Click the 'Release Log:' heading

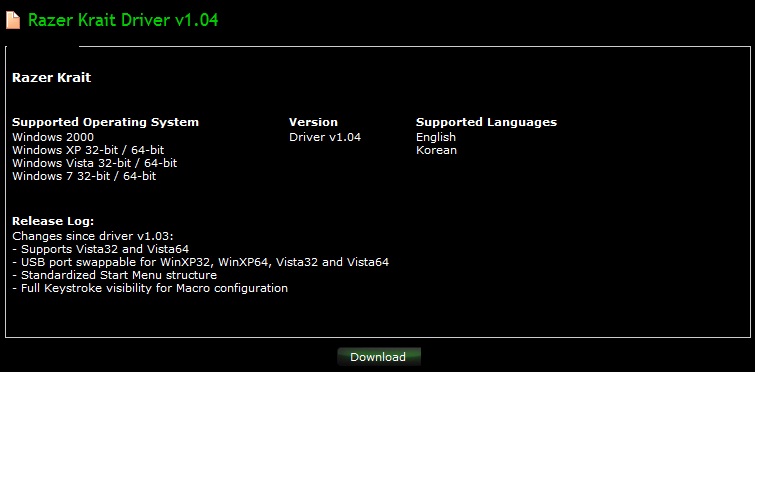(x=53, y=221)
